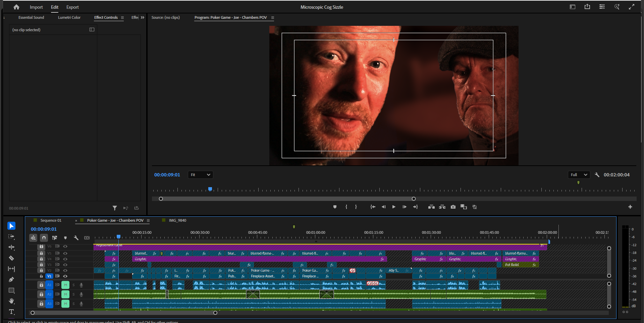Switch to Essential Sound tab
The height and width of the screenshot is (323, 644).
click(x=31, y=17)
